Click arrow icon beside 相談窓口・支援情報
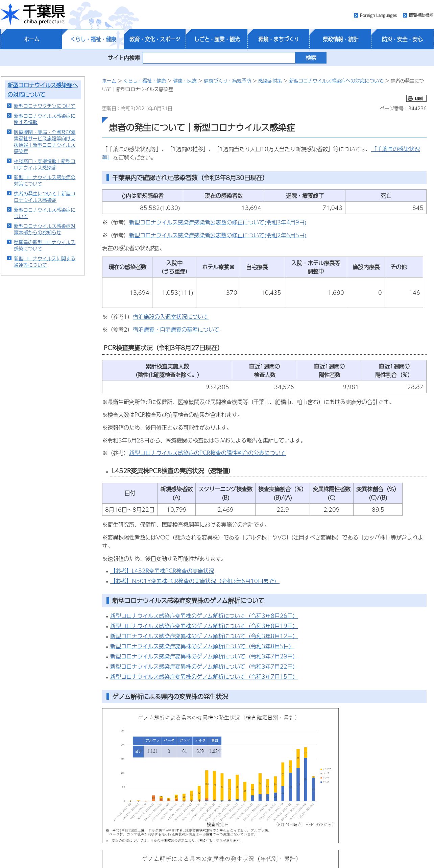Screen dimensions: 434x868 (9, 161)
